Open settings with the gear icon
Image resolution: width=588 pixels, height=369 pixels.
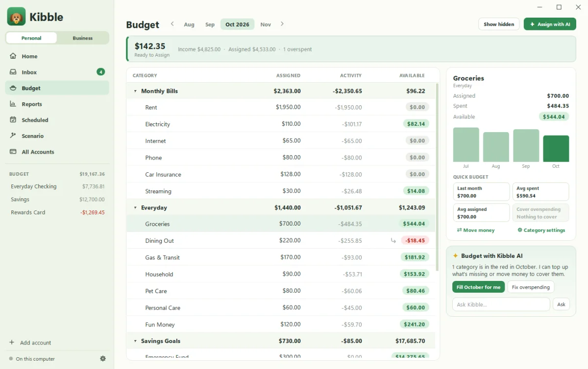(103, 359)
